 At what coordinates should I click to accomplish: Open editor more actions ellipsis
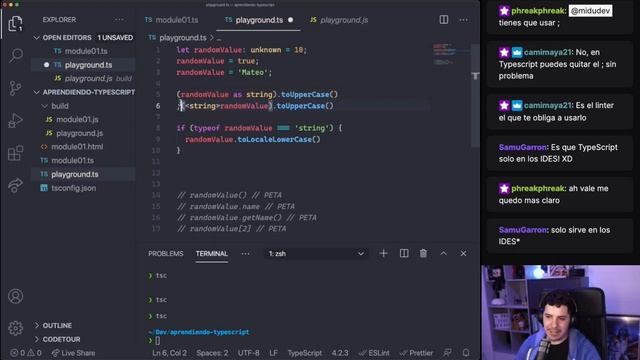tap(464, 20)
